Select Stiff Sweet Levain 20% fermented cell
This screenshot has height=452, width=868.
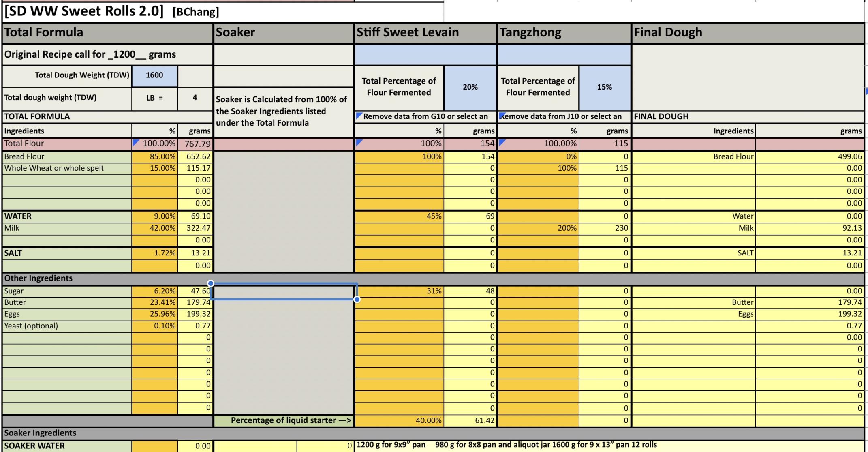[470, 87]
